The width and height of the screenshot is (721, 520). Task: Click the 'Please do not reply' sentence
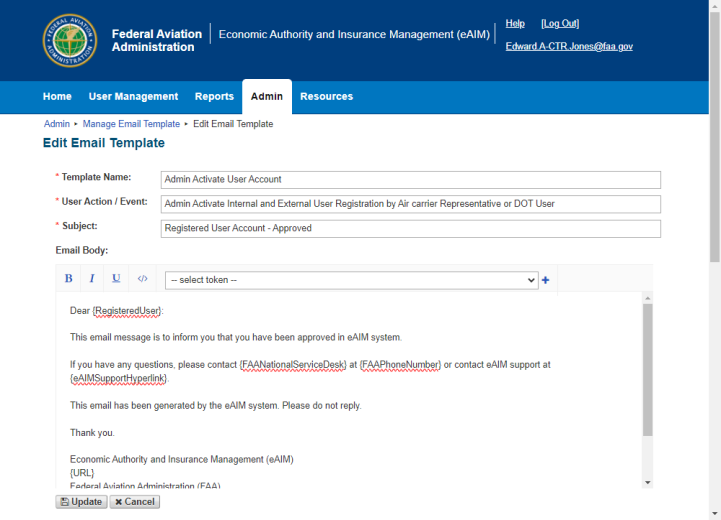(x=322, y=406)
